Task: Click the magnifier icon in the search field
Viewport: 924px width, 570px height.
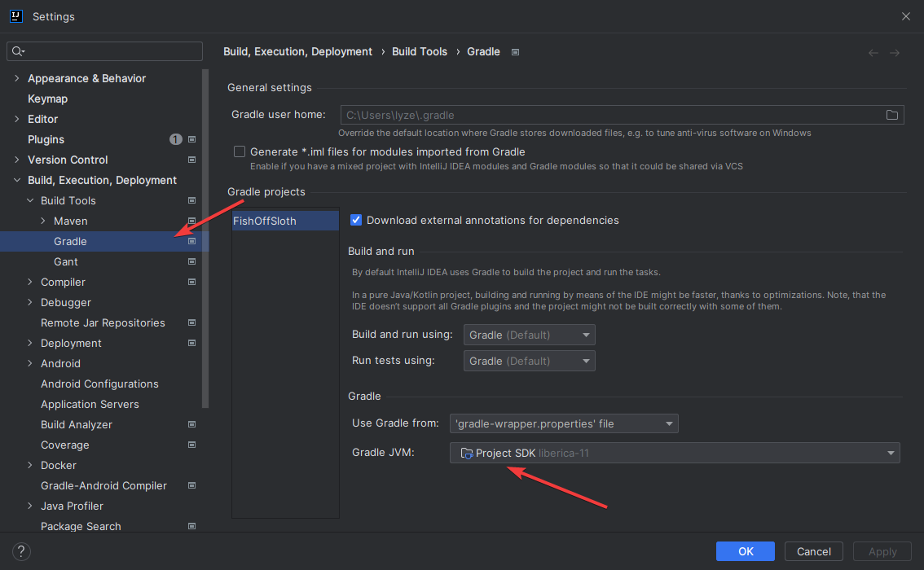Action: click(17, 50)
